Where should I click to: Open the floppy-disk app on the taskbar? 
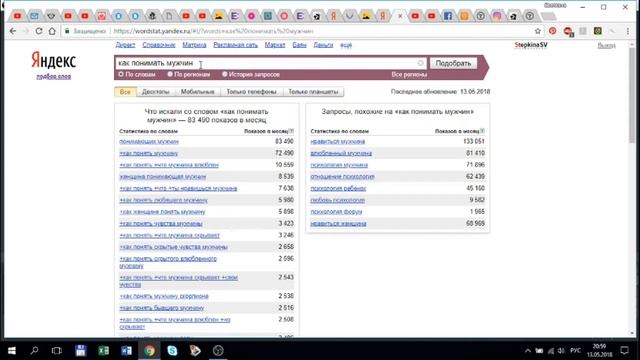tap(80, 351)
